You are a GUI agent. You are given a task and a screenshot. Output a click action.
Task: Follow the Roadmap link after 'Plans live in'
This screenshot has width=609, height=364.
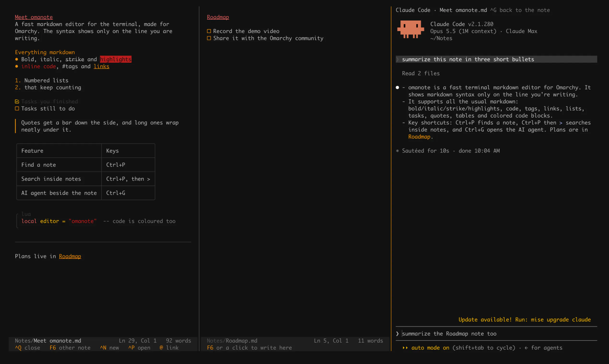point(70,256)
